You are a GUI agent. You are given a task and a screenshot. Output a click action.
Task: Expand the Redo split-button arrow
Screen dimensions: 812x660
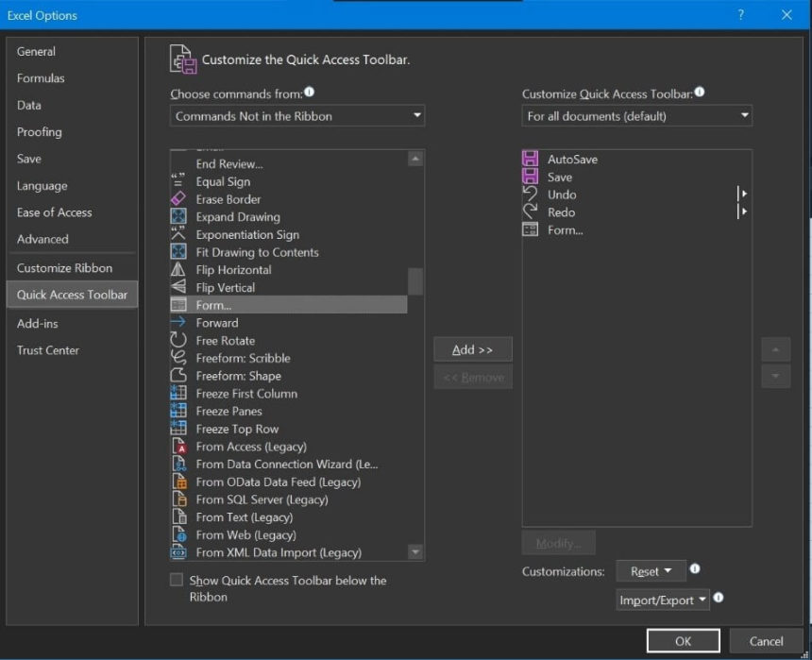tap(743, 212)
